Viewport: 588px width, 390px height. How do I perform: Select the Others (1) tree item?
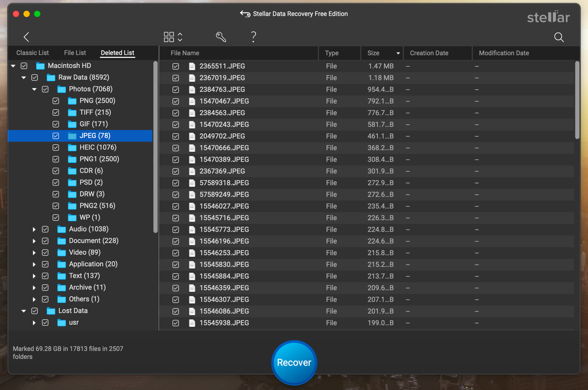coord(84,299)
